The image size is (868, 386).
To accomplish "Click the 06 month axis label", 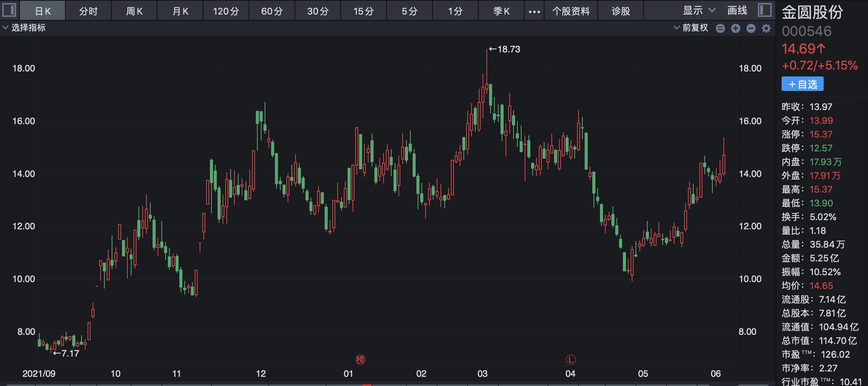I will pyautogui.click(x=715, y=373).
